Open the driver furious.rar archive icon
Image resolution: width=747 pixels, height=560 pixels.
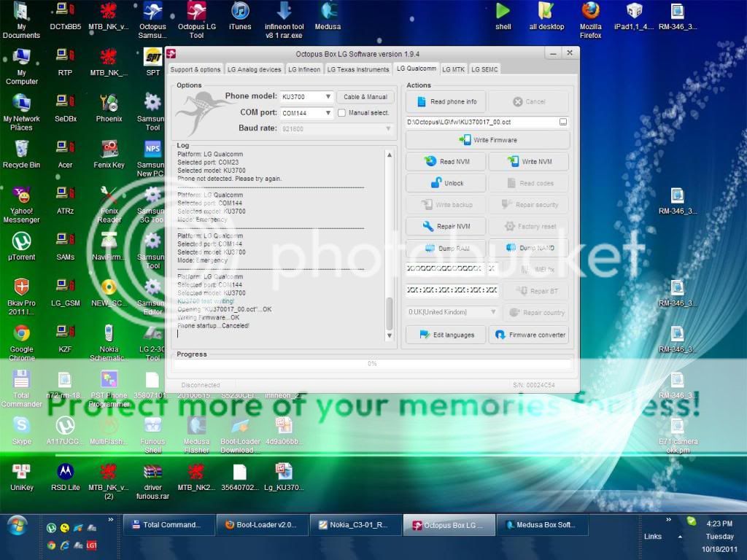coord(153,481)
